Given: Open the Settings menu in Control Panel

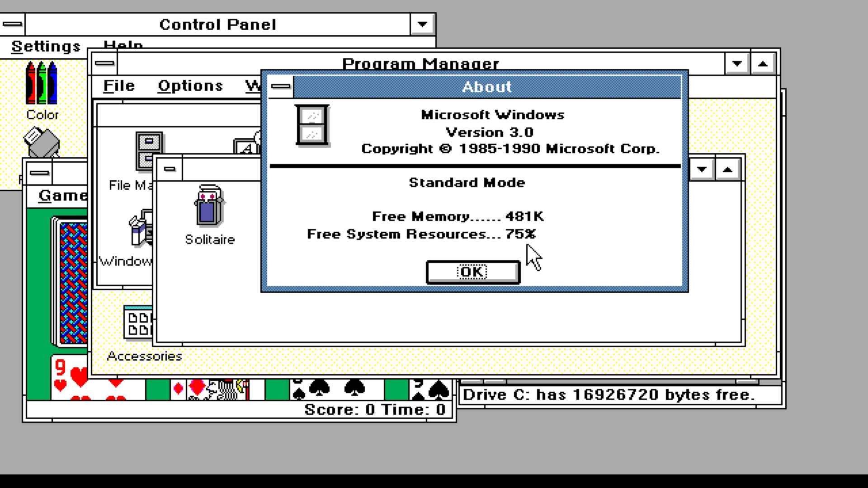Looking at the screenshot, I should [46, 47].
